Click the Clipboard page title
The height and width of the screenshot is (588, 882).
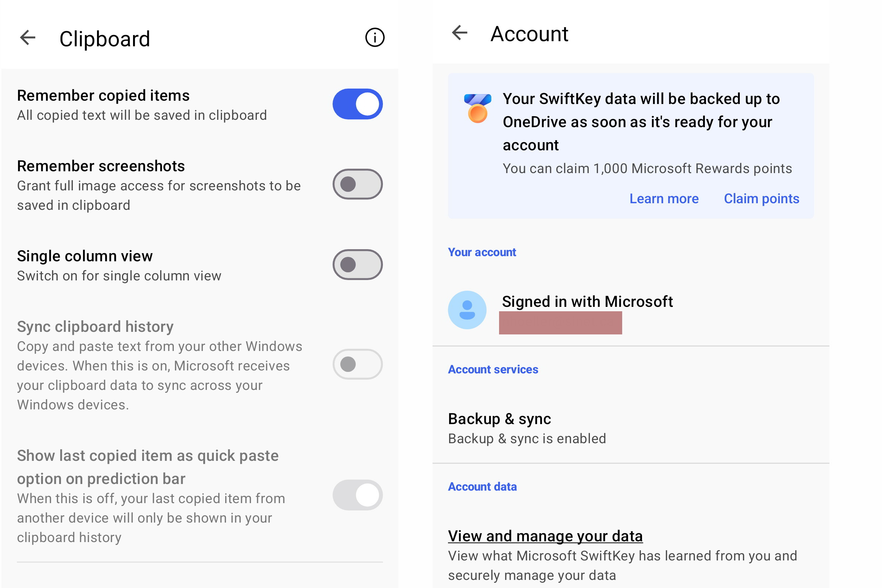[105, 39]
